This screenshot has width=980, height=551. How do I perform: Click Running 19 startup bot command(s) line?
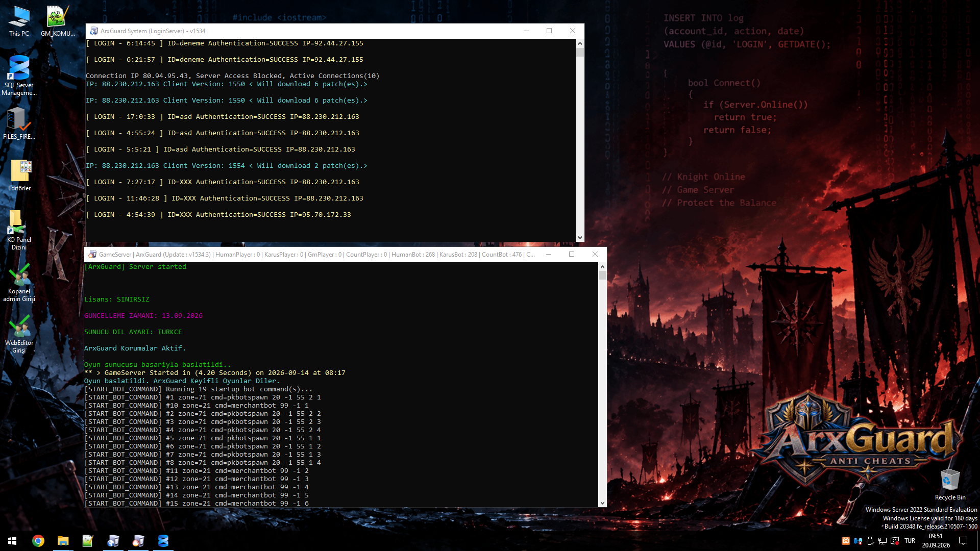click(x=199, y=389)
